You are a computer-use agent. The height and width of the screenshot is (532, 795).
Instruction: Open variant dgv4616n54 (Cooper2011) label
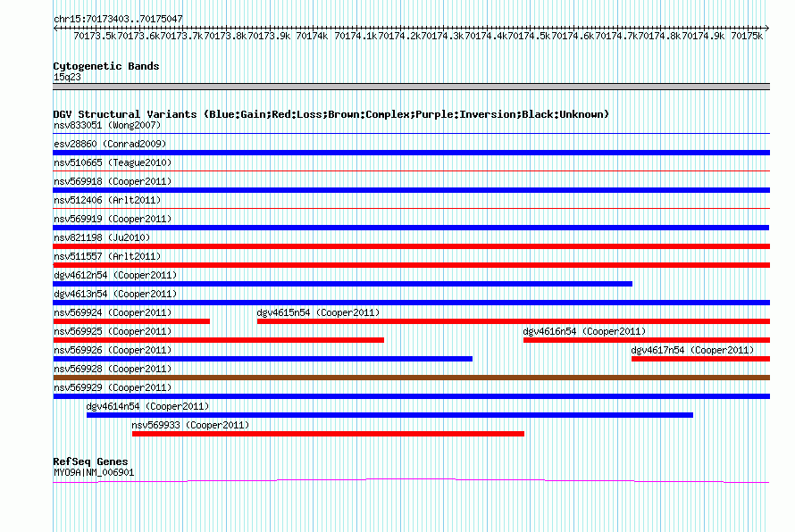[x=584, y=331]
